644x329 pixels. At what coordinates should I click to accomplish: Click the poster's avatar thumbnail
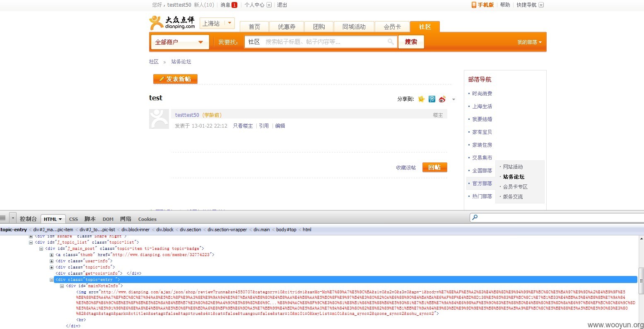(159, 119)
